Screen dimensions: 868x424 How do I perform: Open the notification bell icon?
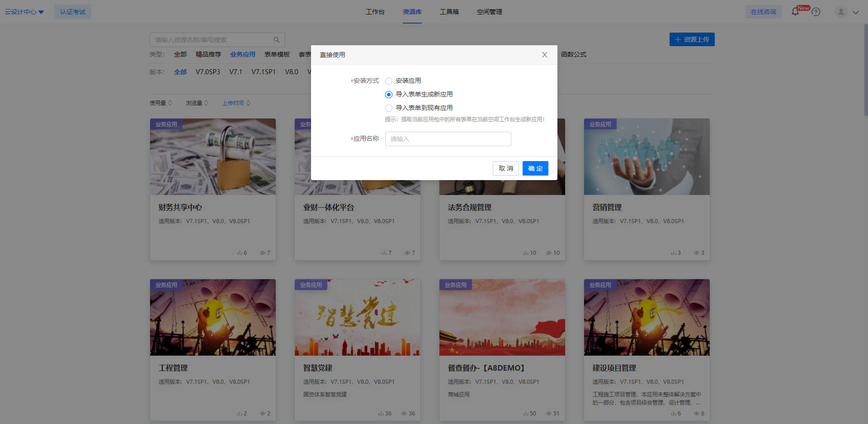click(795, 12)
